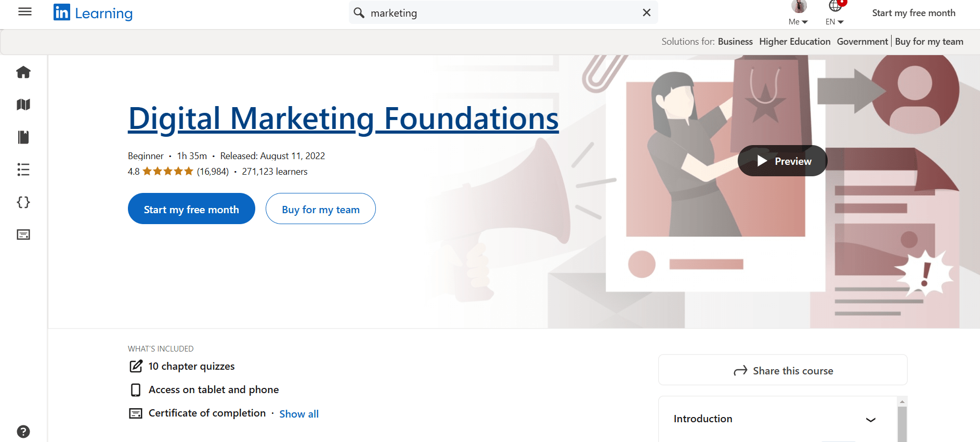Click Start my free month button
Screen dimensions: 980x442
[x=191, y=209]
